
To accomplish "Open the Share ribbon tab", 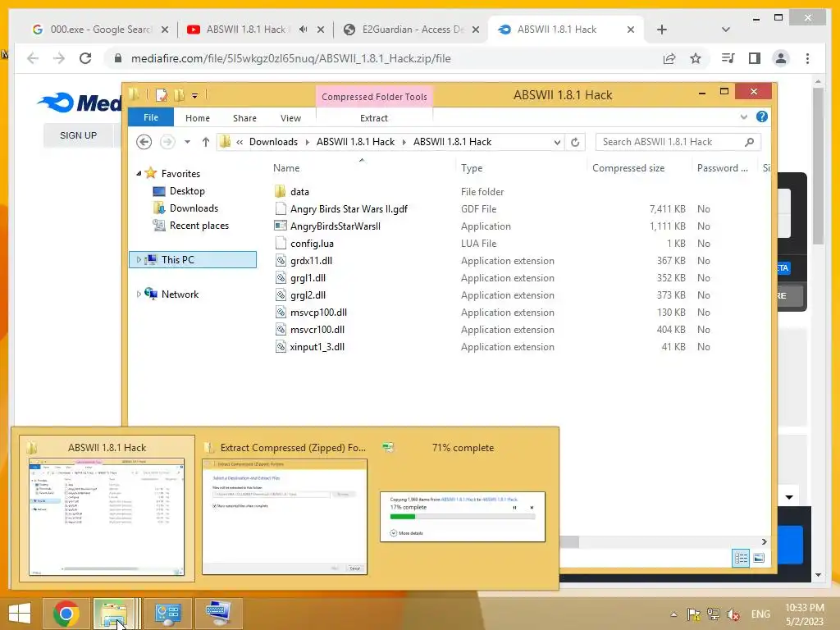I will 244,118.
